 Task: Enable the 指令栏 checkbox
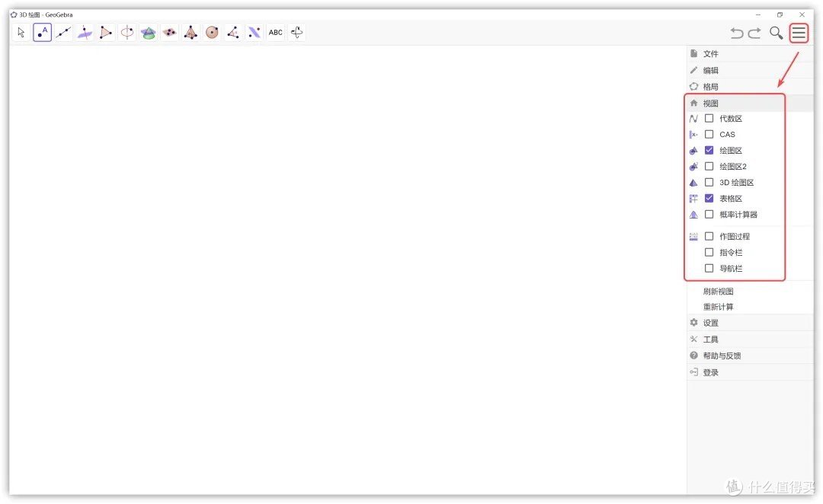tap(709, 252)
